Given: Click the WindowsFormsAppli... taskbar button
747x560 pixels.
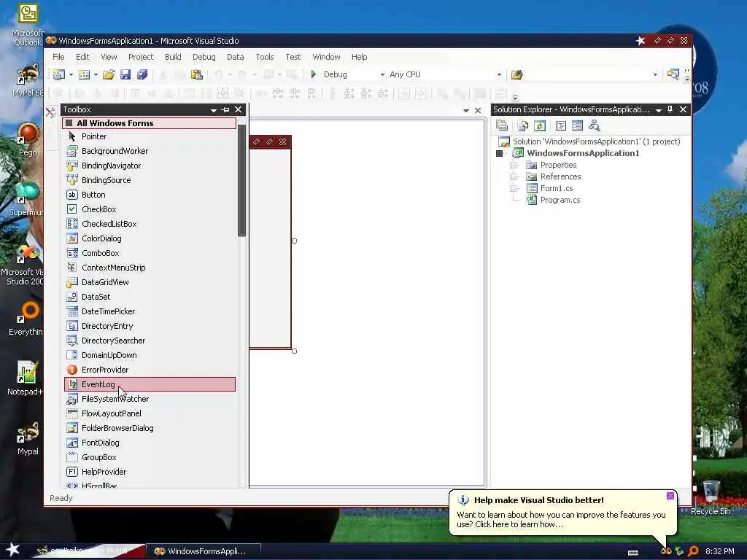Looking at the screenshot, I should 204,551.
